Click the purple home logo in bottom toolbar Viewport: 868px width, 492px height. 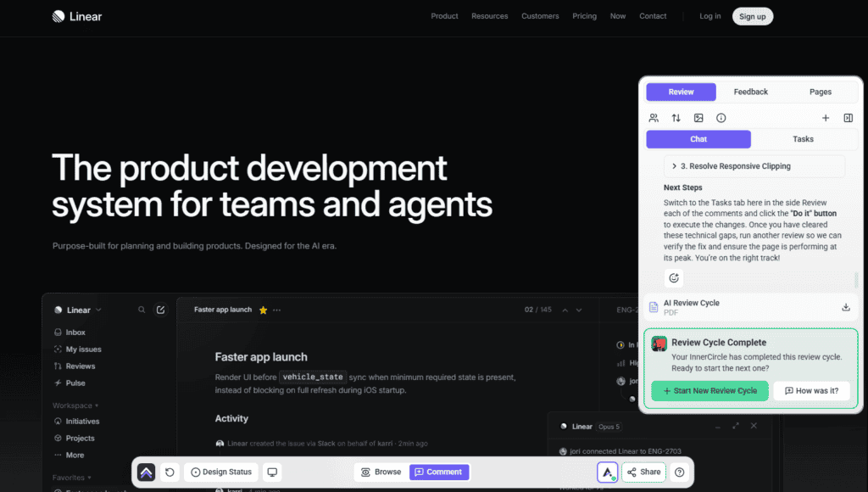coord(146,472)
